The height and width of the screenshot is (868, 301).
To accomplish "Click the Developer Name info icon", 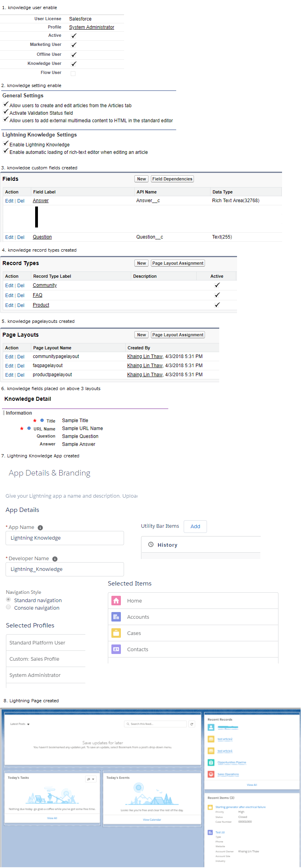I will click(x=55, y=559).
